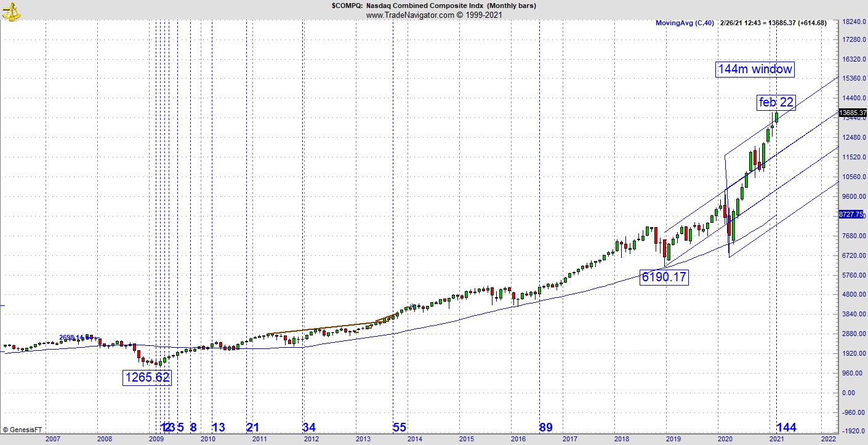The image size is (868, 445).
Task: Click the small blue marker on left axis edge
Action: tap(2, 305)
